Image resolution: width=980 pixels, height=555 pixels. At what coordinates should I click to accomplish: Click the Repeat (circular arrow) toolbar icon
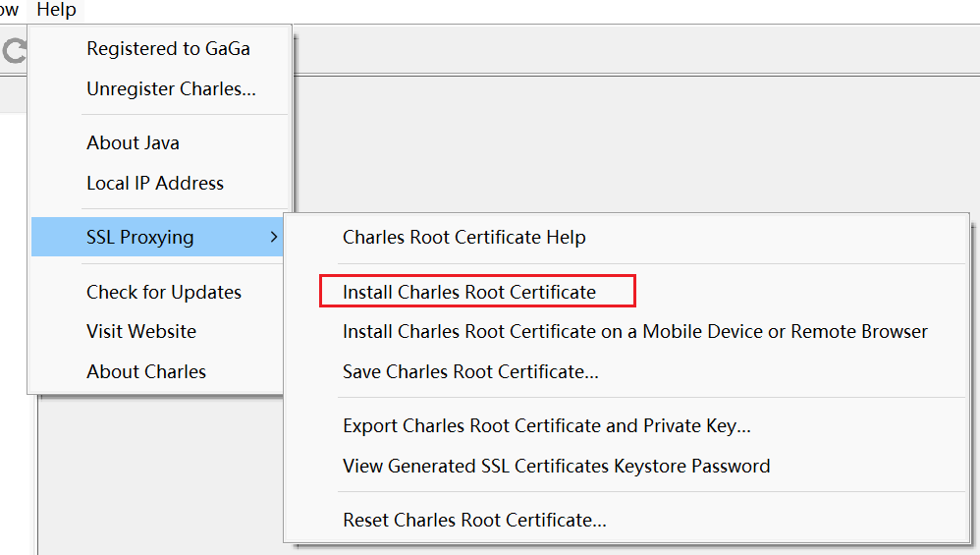[13, 51]
